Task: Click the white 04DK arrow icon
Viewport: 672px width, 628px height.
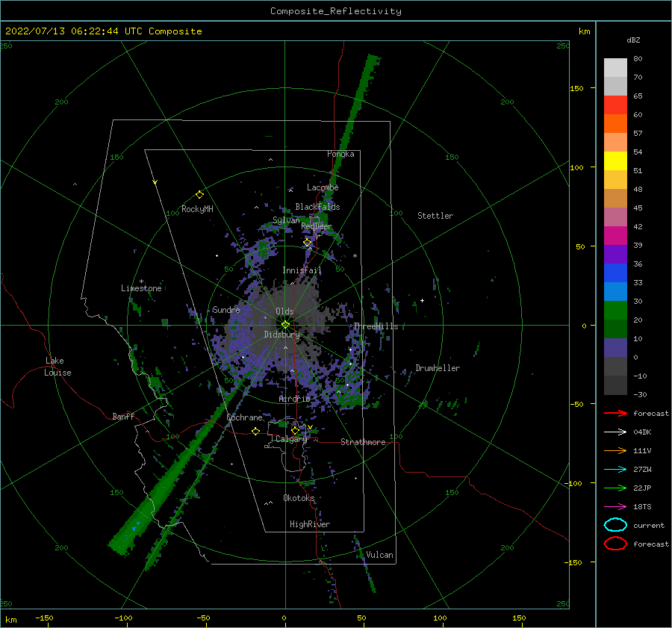Action: [615, 432]
